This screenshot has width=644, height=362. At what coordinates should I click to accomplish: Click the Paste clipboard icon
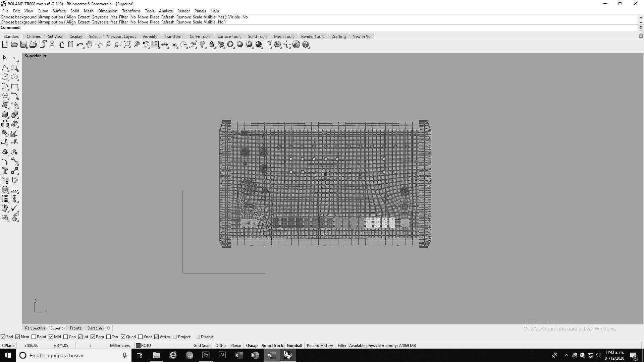[71, 45]
